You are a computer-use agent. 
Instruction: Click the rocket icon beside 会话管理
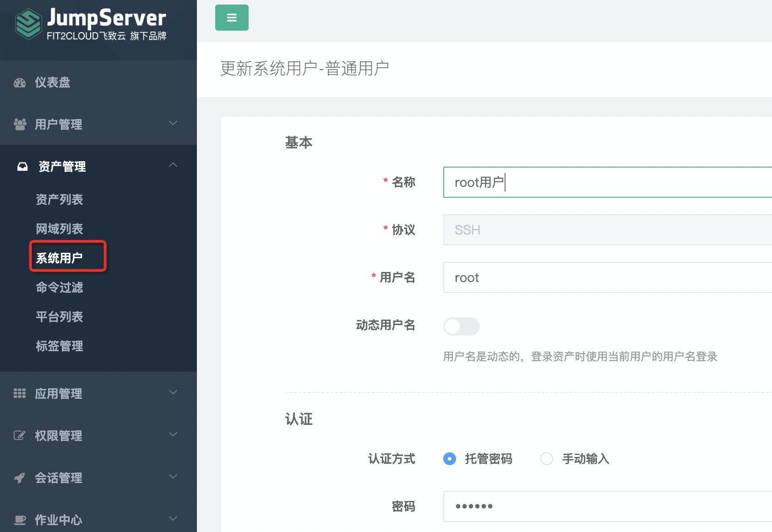(20, 478)
